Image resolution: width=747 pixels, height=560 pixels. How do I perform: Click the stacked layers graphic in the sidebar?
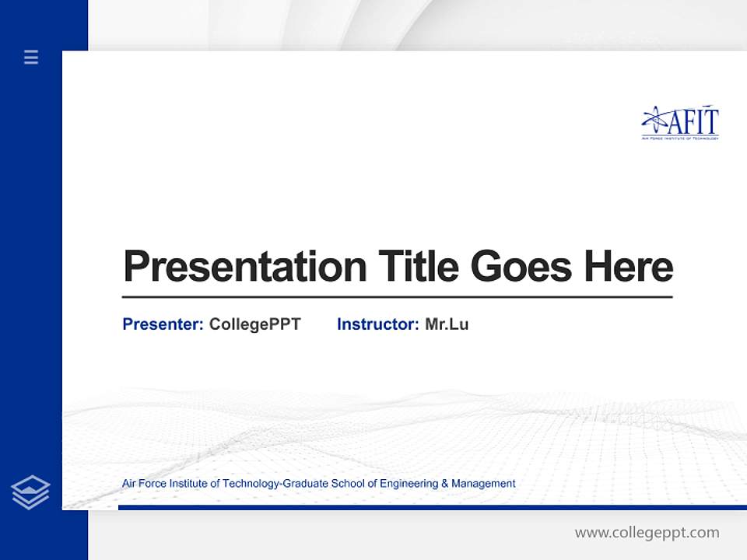click(x=30, y=491)
